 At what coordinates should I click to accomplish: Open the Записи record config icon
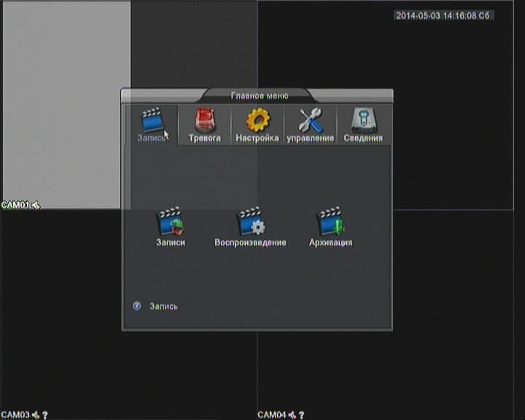(x=171, y=227)
